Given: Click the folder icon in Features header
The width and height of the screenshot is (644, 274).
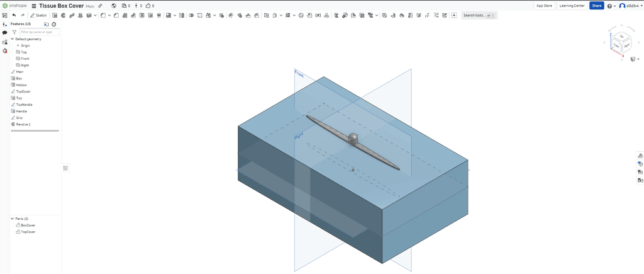Looking at the screenshot, I should pos(46,25).
